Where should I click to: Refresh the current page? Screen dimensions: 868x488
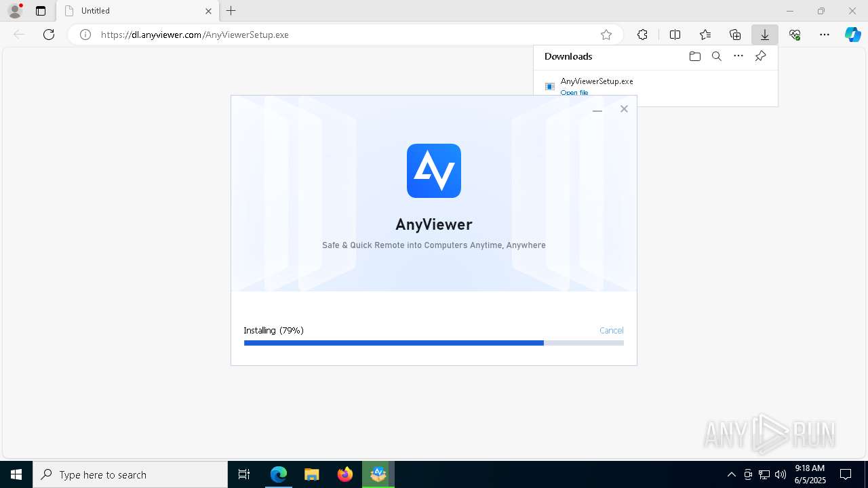[x=49, y=35]
